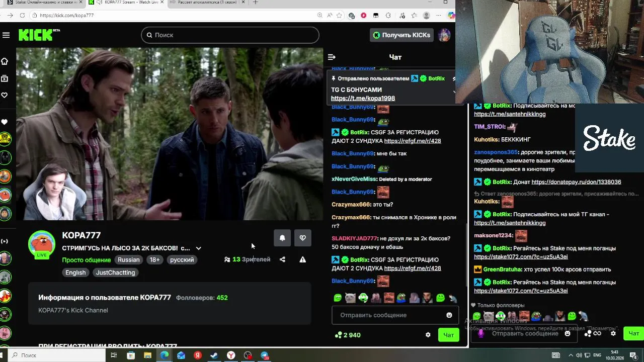Open Steam from the taskbar
Image resolution: width=644 pixels, height=362 pixels.
pos(214,355)
